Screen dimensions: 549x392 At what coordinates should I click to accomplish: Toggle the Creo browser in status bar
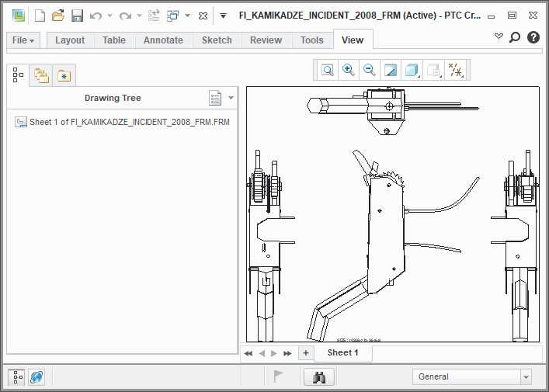(x=36, y=377)
